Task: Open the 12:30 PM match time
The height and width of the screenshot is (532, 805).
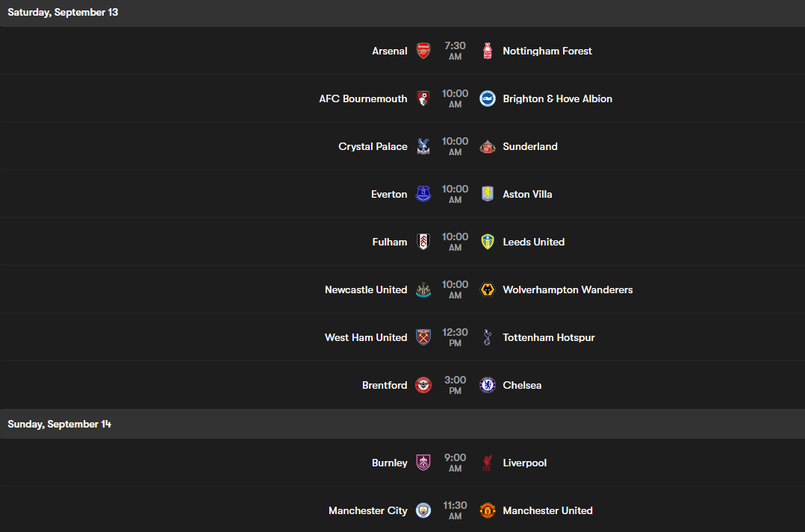Action: tap(455, 337)
